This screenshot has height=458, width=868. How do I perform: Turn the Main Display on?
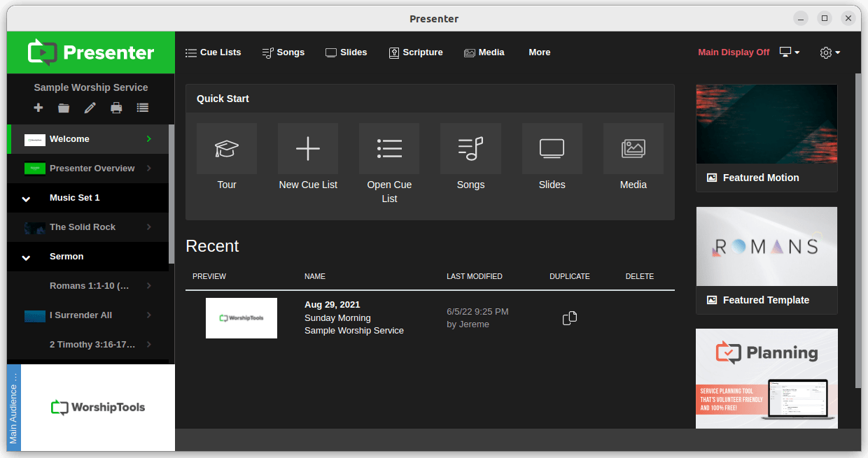click(734, 52)
